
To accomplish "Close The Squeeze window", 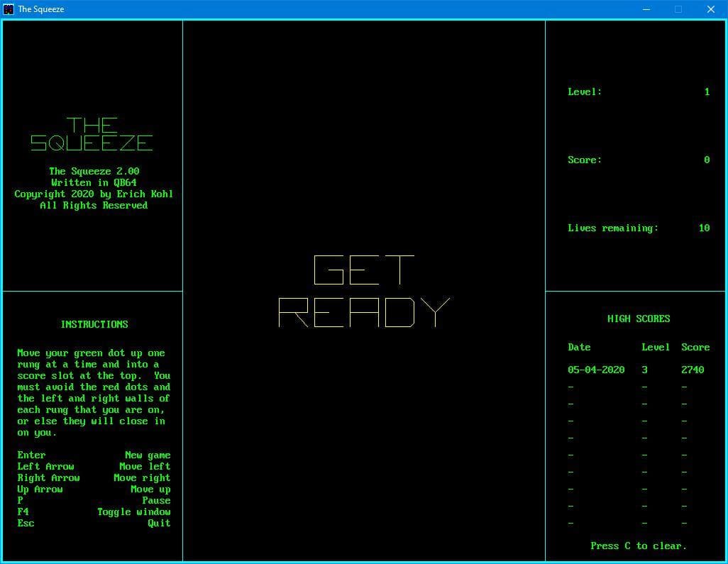I will (x=710, y=9).
